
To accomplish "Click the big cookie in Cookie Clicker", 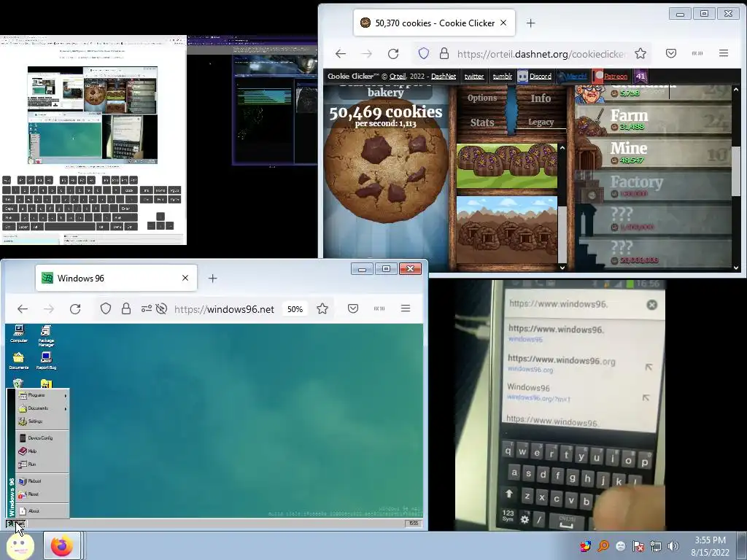I will (x=385, y=161).
